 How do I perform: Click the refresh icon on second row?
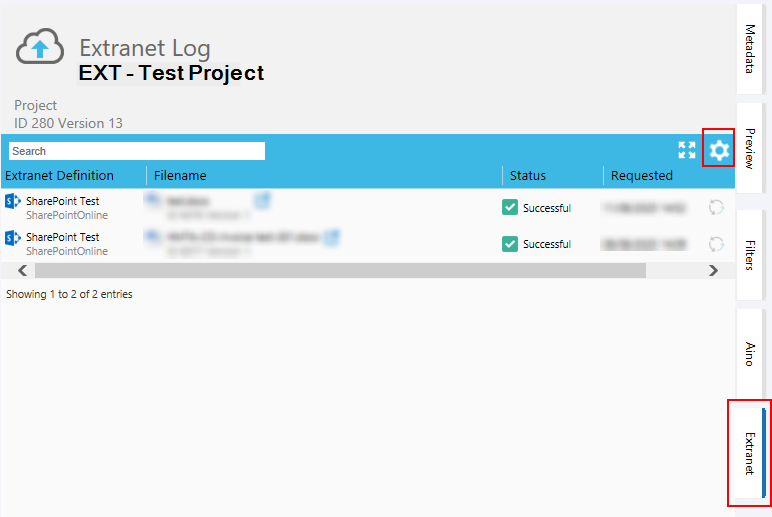(716, 244)
